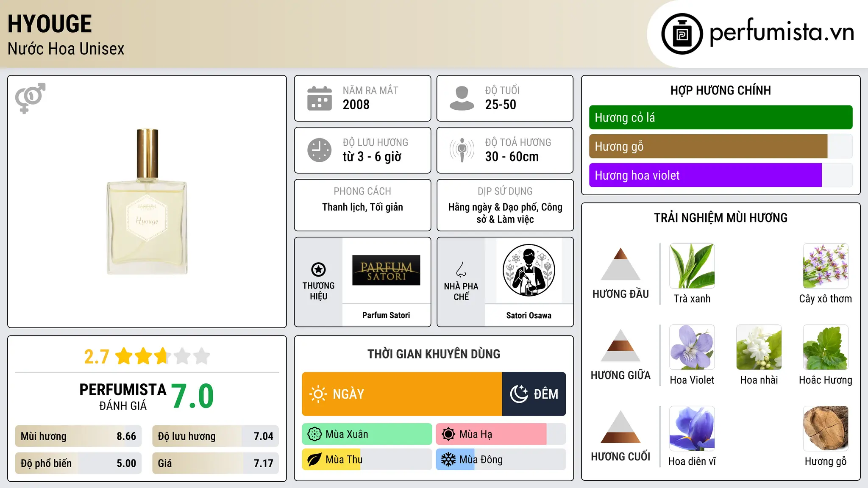Click the star badge icon above Thương Hiệu

tap(318, 269)
